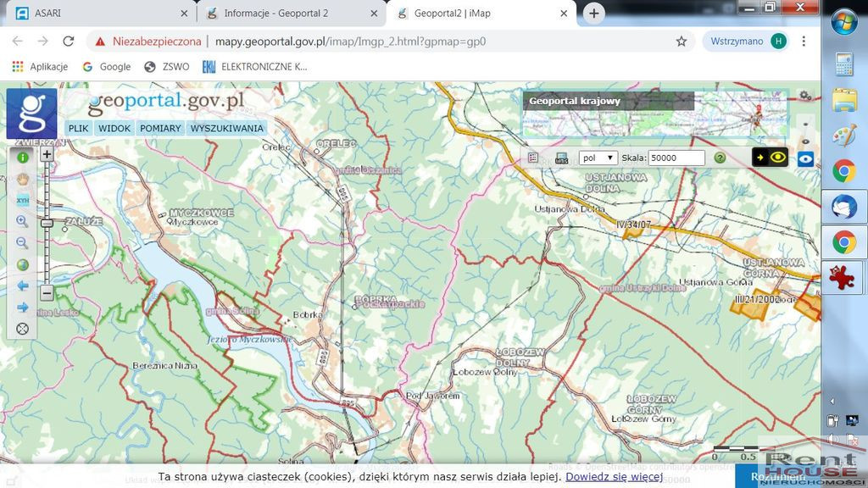This screenshot has width=868, height=488.
Task: Select the zoom-in magnifier tool
Action: point(23,221)
